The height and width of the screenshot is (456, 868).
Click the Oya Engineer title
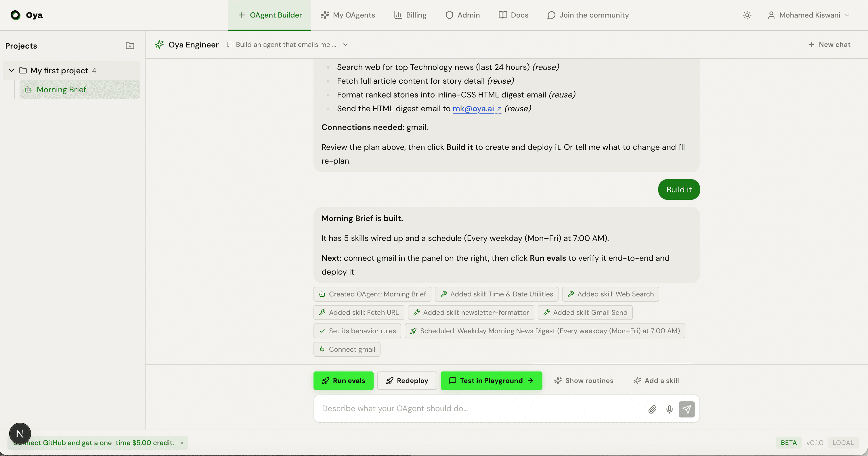tap(193, 45)
